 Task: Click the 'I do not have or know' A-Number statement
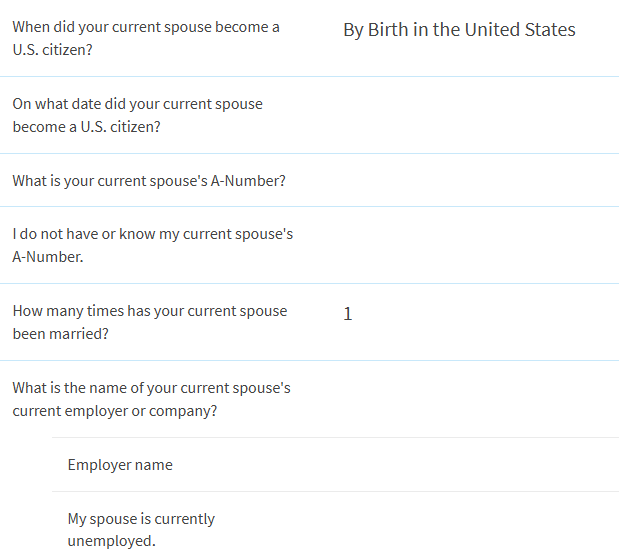[x=152, y=245]
